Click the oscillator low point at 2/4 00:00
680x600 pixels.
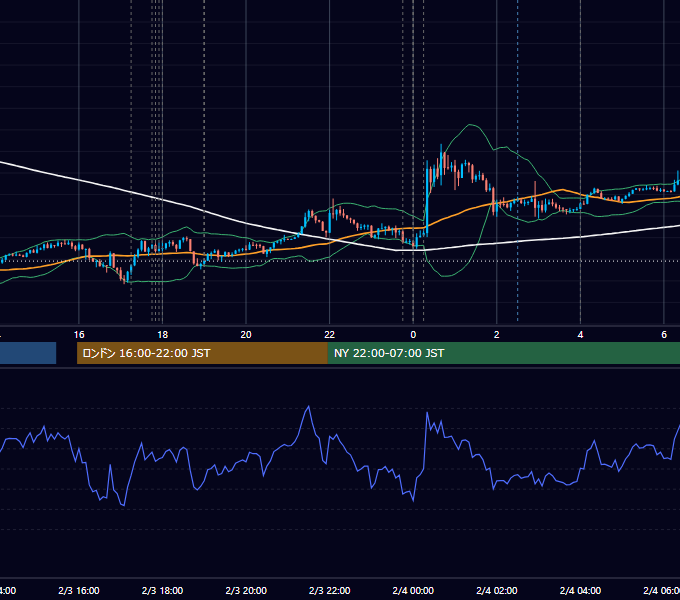click(413, 500)
